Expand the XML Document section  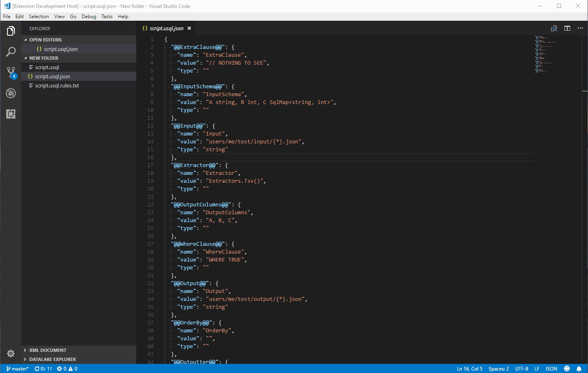pos(79,350)
